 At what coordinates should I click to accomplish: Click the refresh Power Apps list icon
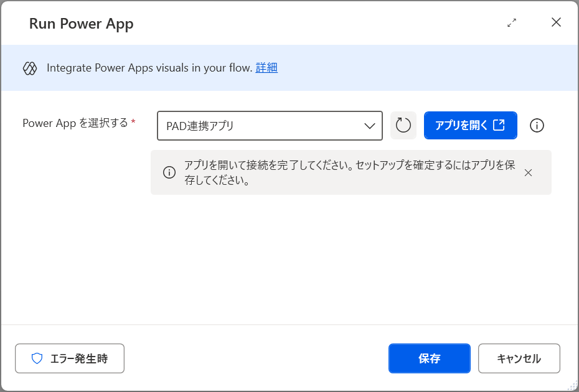pos(403,126)
